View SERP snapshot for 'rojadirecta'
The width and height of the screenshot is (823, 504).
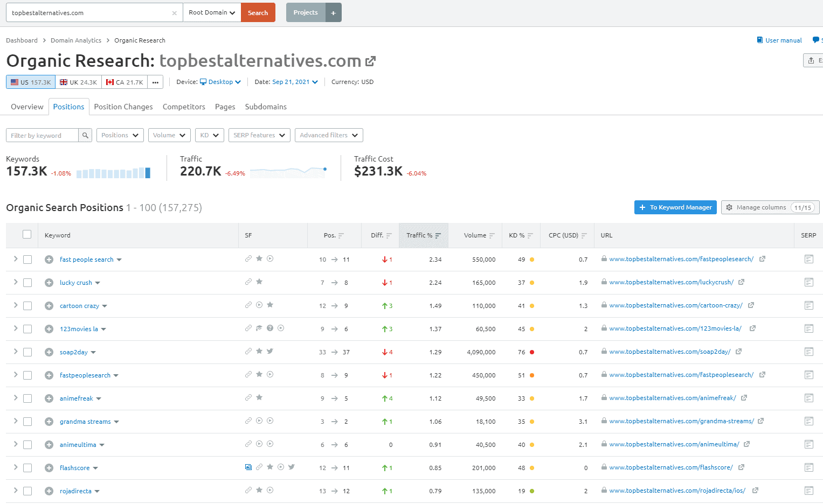tap(808, 491)
